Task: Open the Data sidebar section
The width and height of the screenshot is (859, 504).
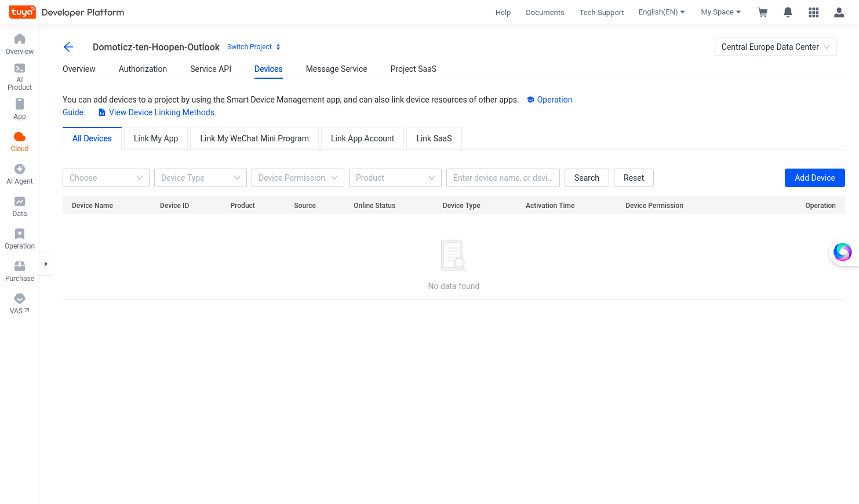Action: tap(20, 207)
